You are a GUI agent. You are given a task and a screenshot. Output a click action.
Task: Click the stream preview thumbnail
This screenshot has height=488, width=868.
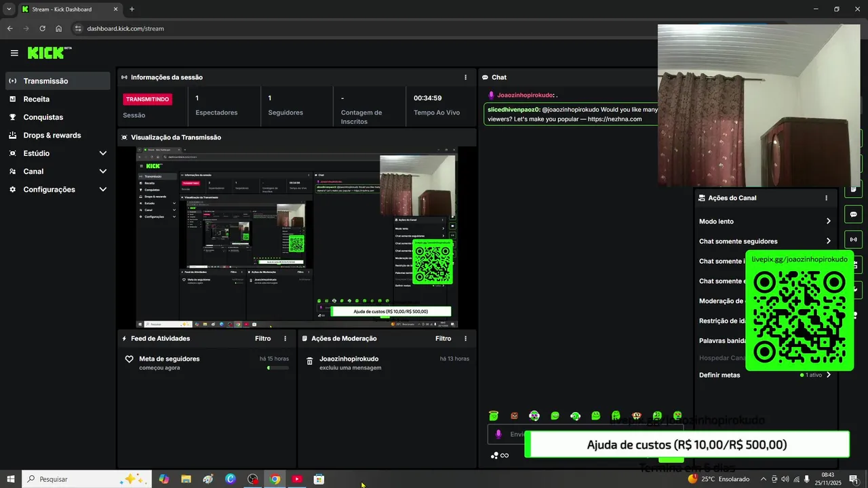[297, 237]
